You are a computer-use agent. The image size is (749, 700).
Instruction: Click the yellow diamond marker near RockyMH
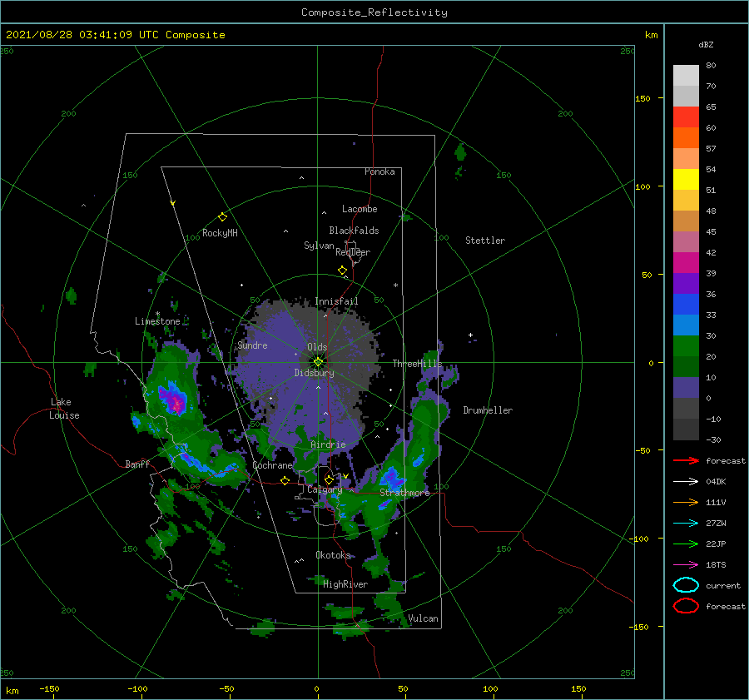point(222,217)
